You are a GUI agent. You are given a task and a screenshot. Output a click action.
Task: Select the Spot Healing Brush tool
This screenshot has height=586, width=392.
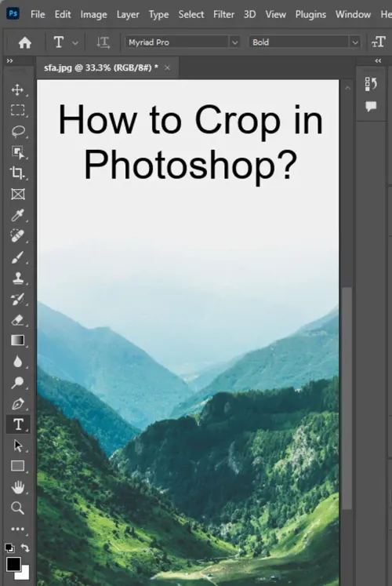point(17,236)
